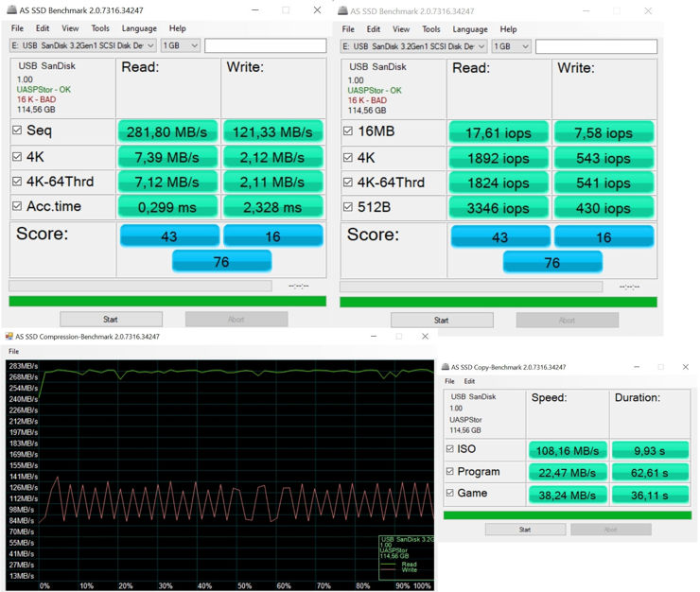Image resolution: width=700 pixels, height=592 pixels.
Task: Click the 121,33 MB/s Seq write result
Action: click(x=272, y=131)
